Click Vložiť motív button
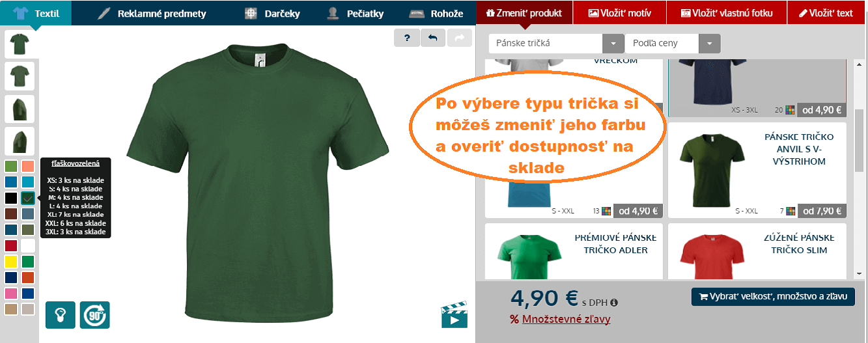The image size is (868, 343). click(x=621, y=13)
